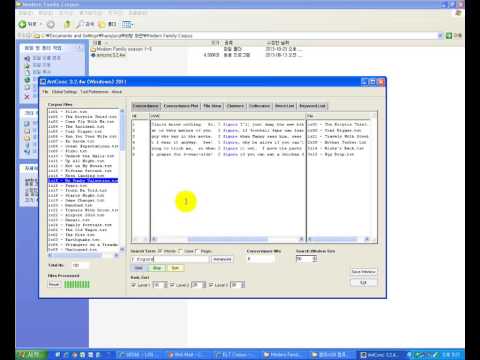Toggle the Words search term checkbox
This screenshot has height=360, width=480.
click(160, 251)
